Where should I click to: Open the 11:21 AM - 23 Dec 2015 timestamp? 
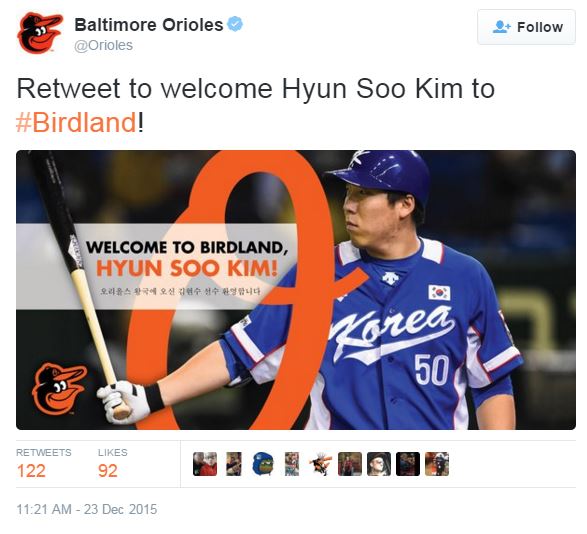coord(86,509)
